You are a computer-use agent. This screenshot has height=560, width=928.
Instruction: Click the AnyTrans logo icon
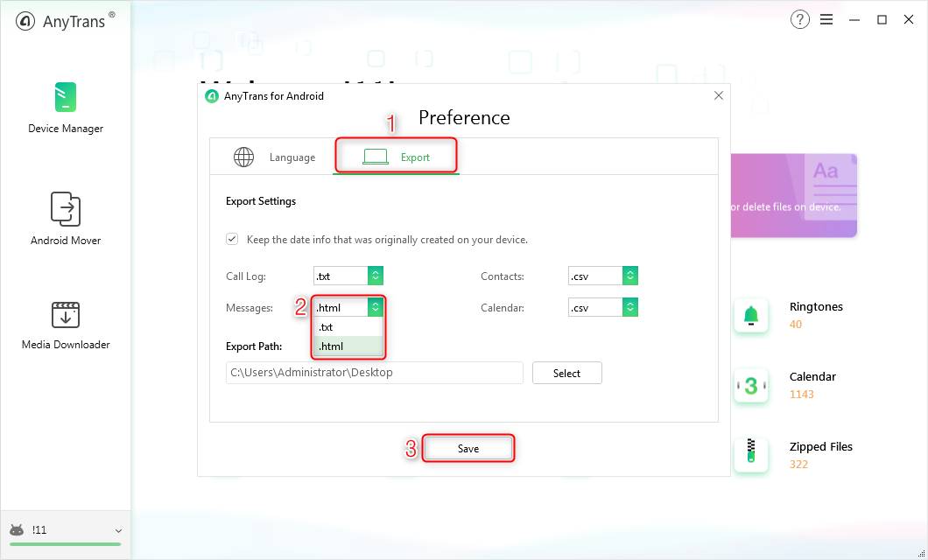(25, 22)
